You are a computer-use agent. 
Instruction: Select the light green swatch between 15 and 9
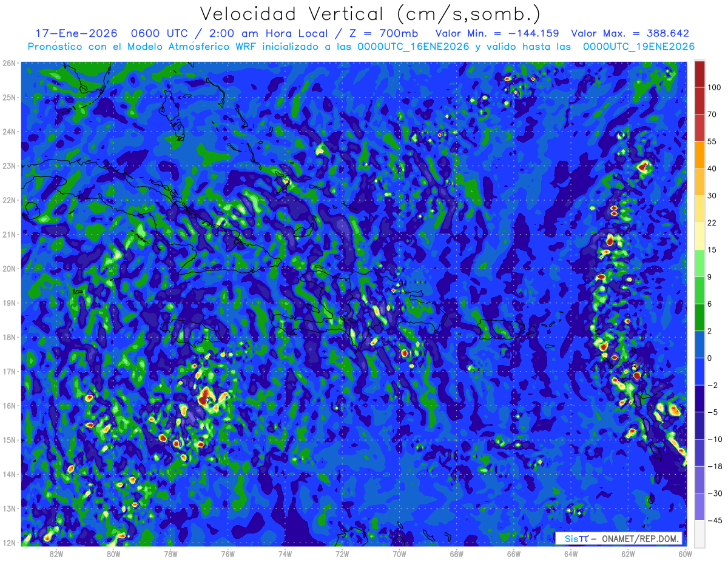(699, 263)
